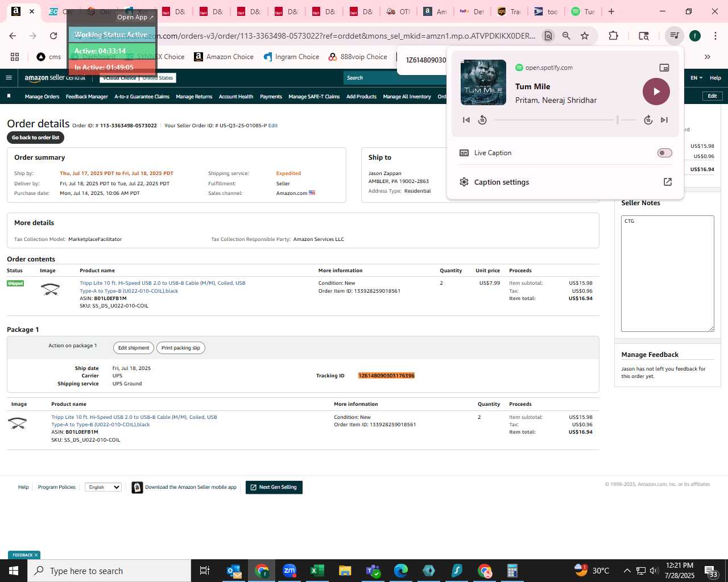Image resolution: width=728 pixels, height=582 pixels.
Task: Open Manage Orders in navigation bar
Action: (x=42, y=97)
